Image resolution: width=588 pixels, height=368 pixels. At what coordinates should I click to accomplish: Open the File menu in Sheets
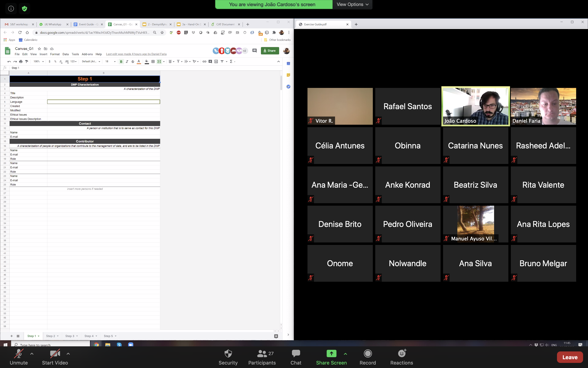click(17, 54)
